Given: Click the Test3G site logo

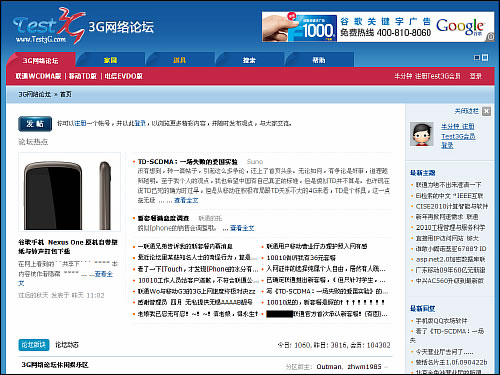Looking at the screenshot, I should click(x=49, y=26).
